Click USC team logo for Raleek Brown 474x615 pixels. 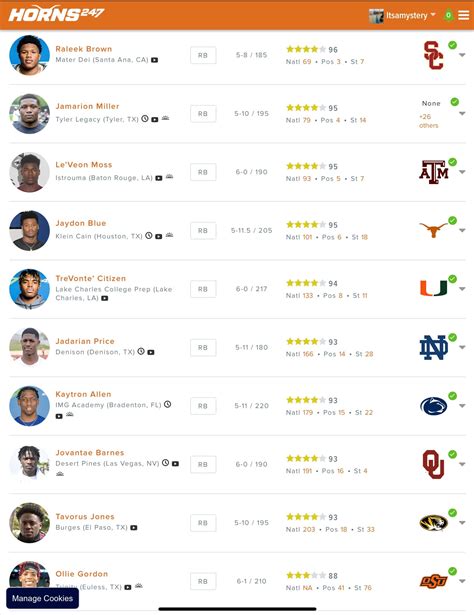(433, 55)
